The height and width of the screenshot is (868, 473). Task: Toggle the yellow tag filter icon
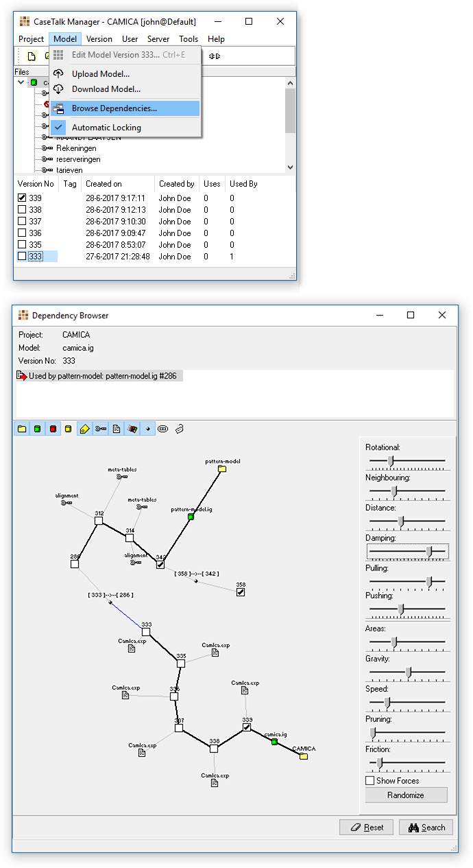[84, 429]
